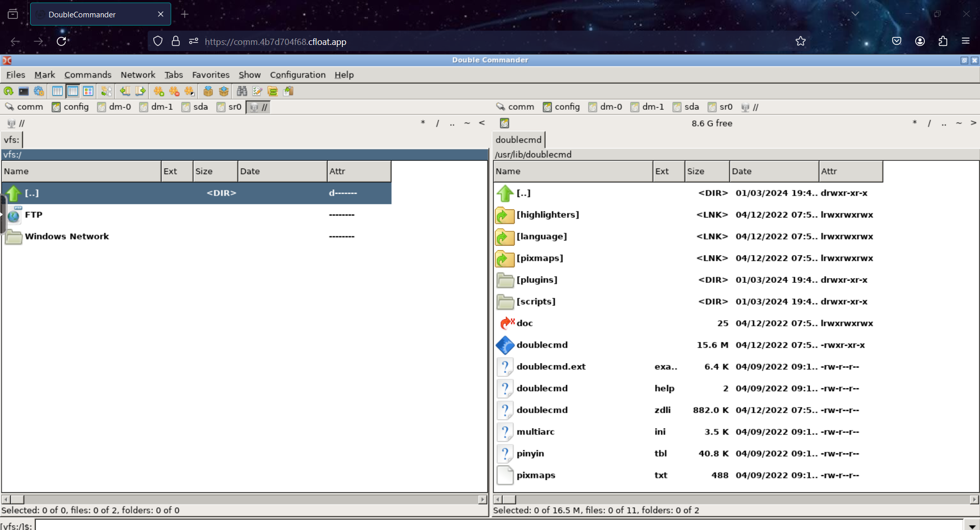Click Select a group (plus asterisk) icon

click(158, 91)
